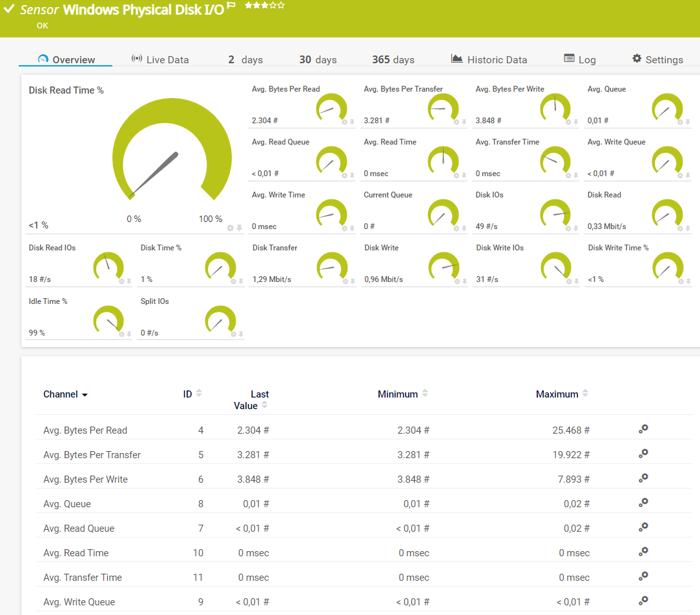Viewport: 700px width, 615px height.
Task: Click settings gear in Avg. Write Queue table row
Action: (643, 601)
